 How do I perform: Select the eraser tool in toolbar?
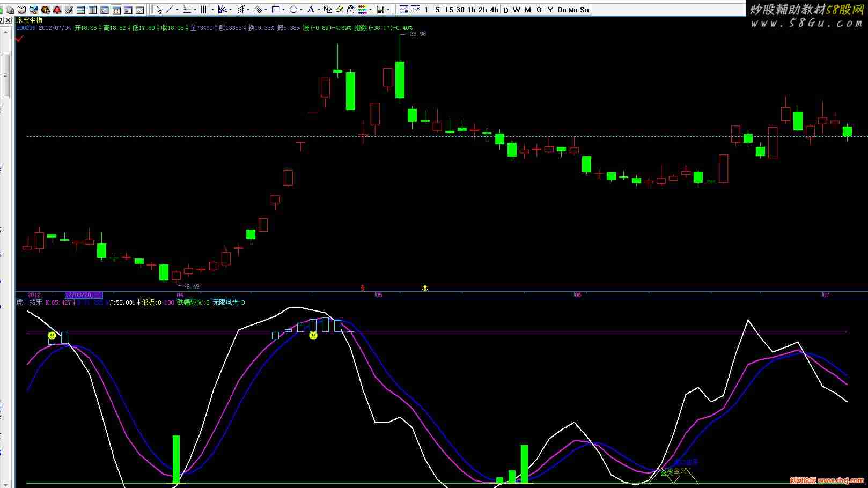click(x=340, y=10)
